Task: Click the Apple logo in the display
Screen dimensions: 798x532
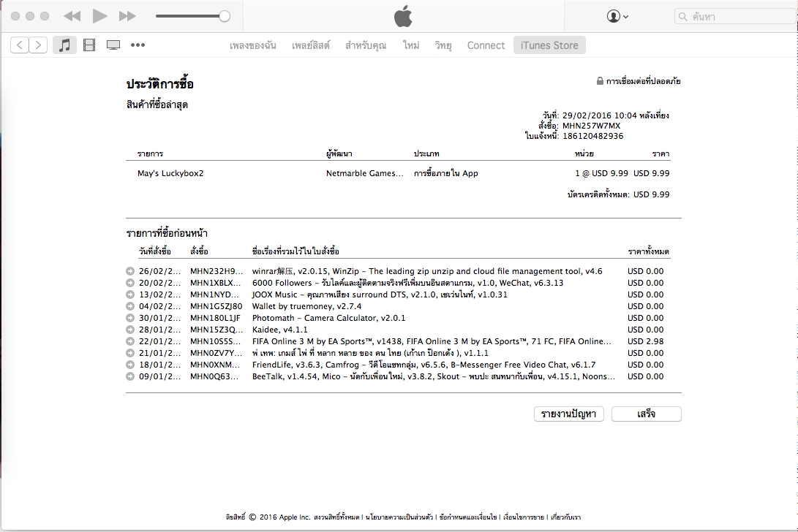Action: (x=403, y=16)
